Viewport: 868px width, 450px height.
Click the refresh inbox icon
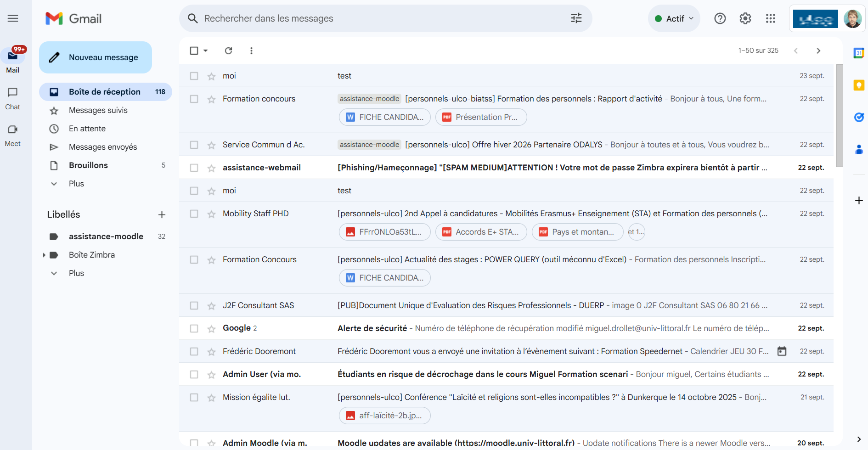pos(228,51)
